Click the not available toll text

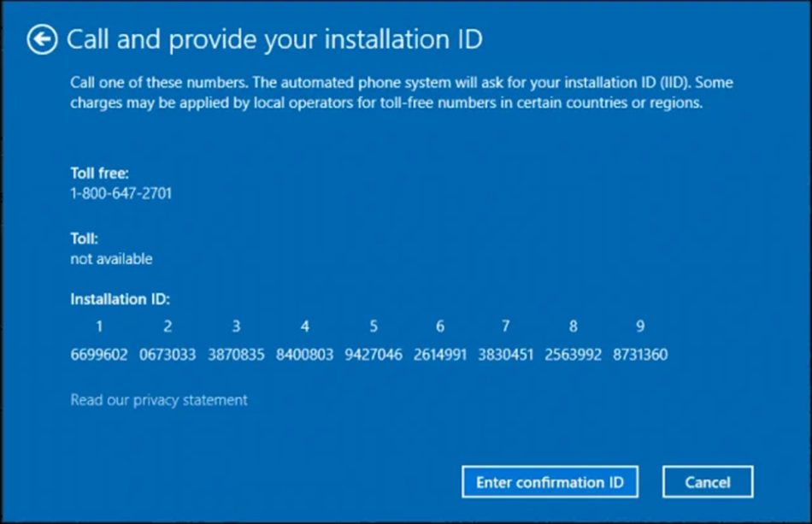111,258
